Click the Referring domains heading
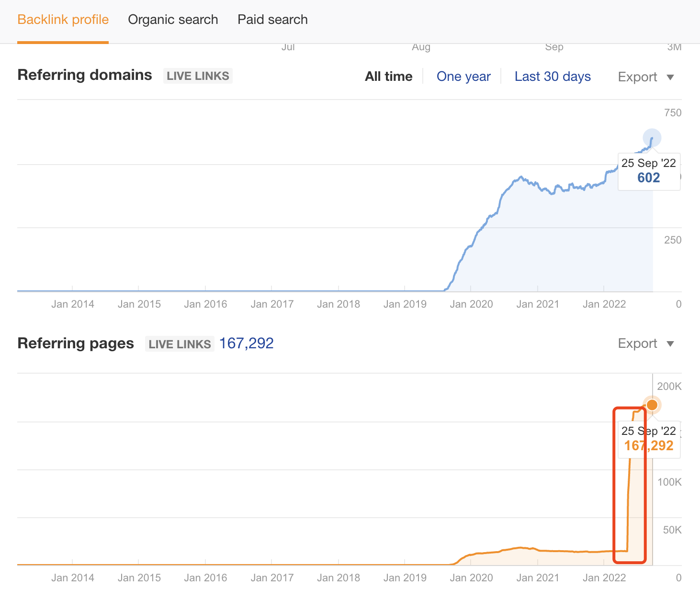This screenshot has width=700, height=599. point(85,75)
